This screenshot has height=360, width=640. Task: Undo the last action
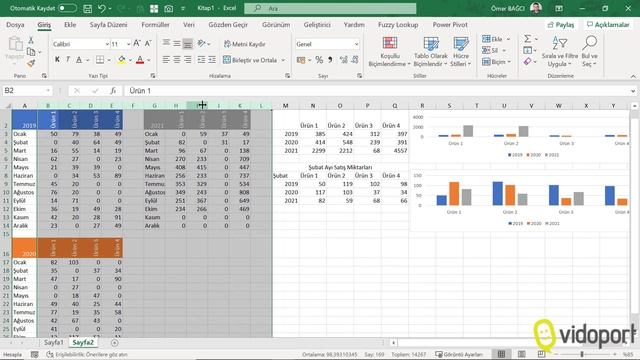(x=102, y=8)
